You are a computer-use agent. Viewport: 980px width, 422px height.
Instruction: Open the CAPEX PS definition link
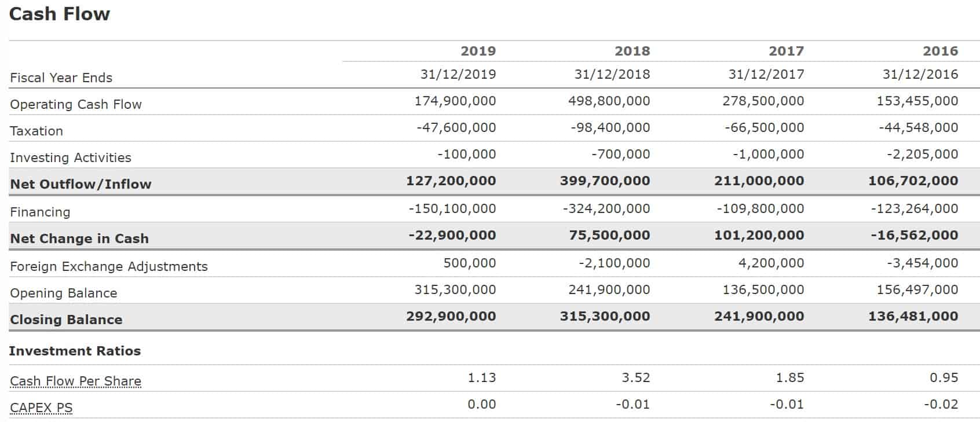[42, 408]
